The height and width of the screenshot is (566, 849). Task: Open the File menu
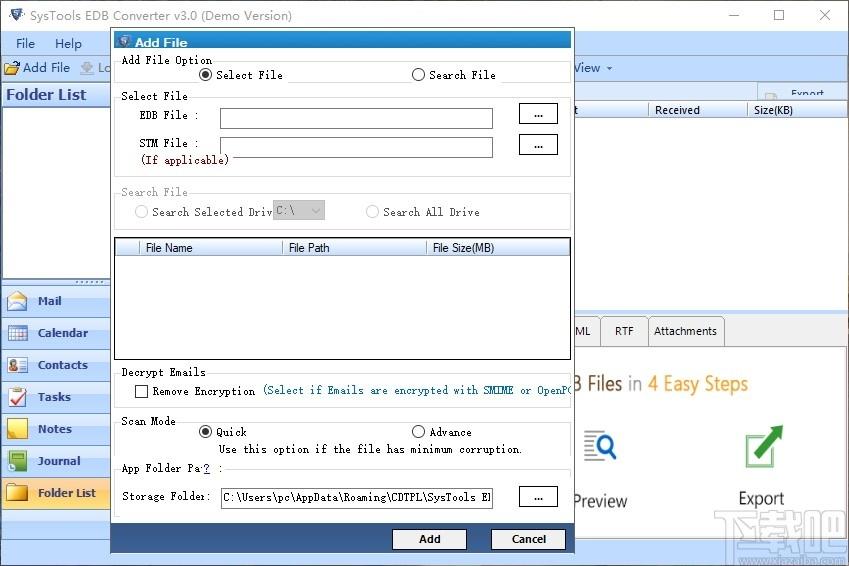coord(25,43)
